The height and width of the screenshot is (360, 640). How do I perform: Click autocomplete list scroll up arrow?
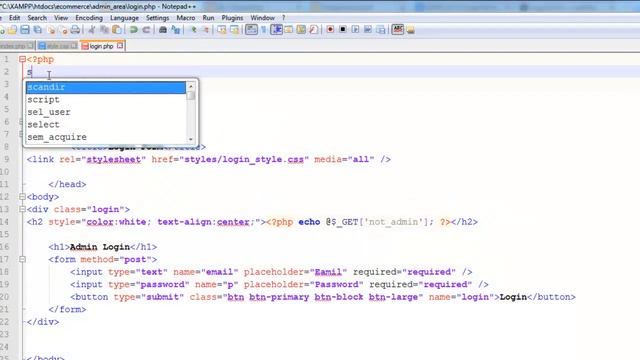191,86
